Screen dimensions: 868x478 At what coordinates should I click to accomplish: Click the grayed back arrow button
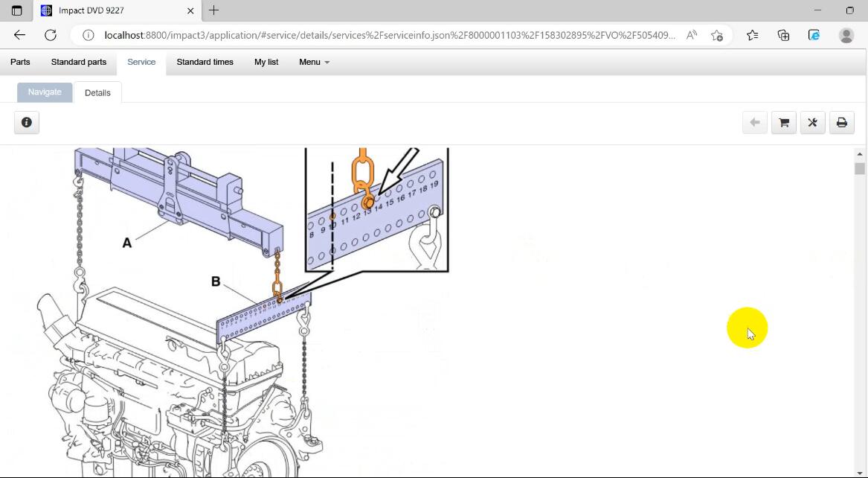coord(754,123)
